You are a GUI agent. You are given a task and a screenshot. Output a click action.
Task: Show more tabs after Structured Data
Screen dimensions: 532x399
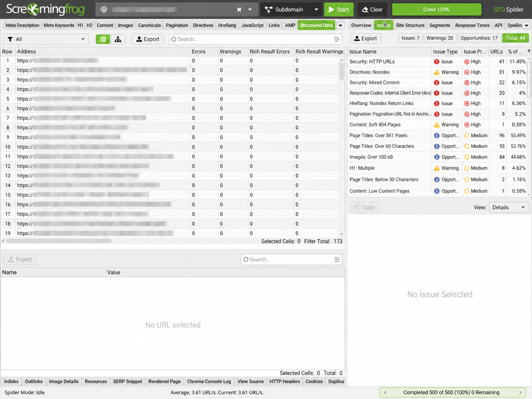pos(341,25)
